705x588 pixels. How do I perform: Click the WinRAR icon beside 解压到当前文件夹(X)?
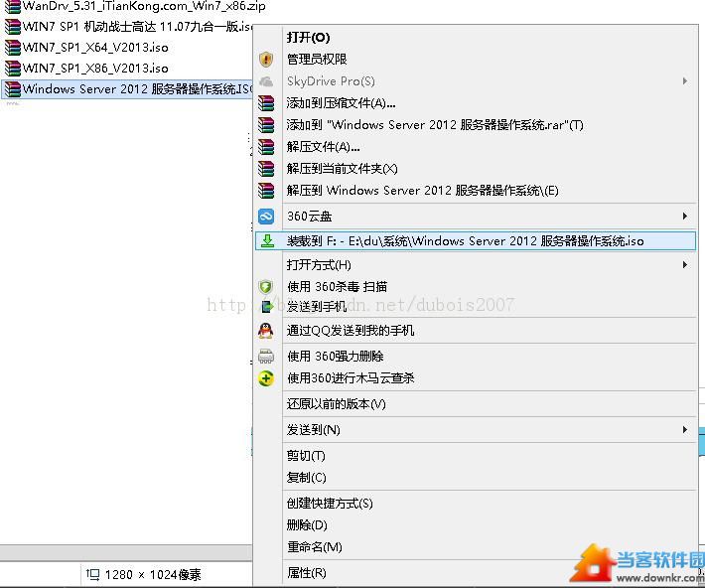point(266,169)
